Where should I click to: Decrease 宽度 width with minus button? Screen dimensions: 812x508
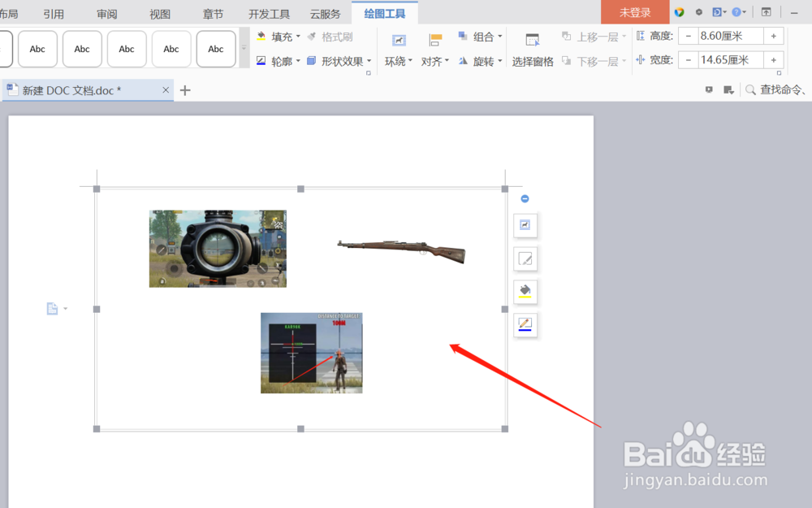(689, 60)
